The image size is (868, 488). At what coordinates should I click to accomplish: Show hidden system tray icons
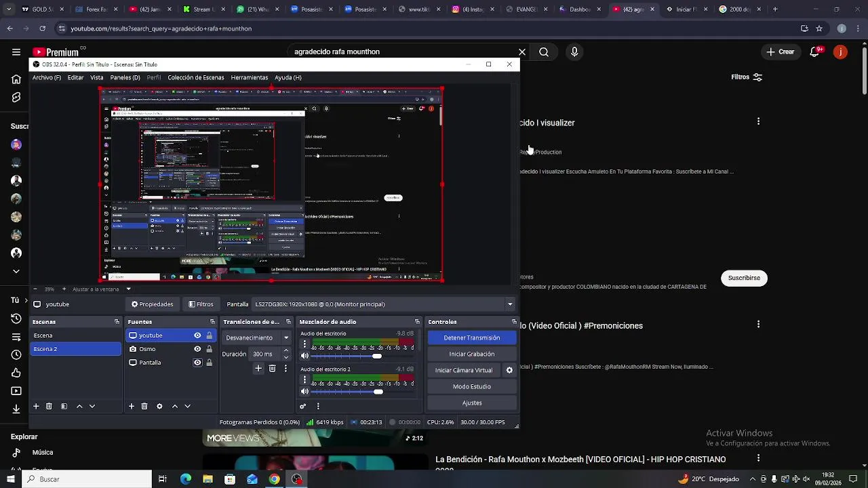[x=751, y=479]
